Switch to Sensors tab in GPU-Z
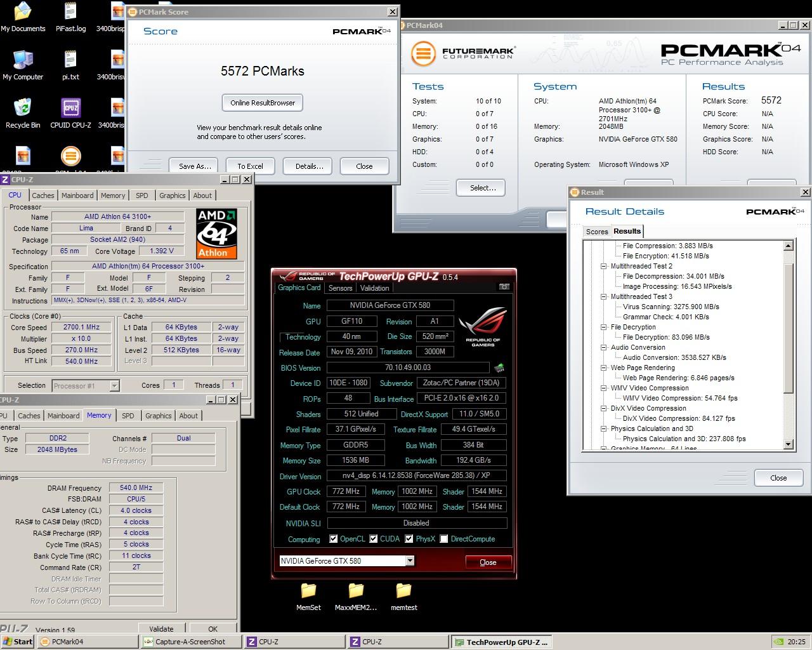Image resolution: width=812 pixels, height=650 pixels. (340, 288)
